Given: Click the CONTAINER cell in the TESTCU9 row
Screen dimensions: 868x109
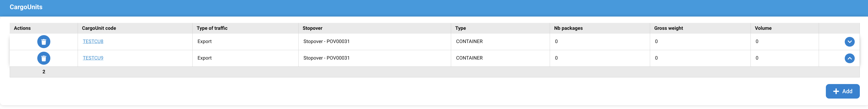Looking at the screenshot, I should coord(469,58).
